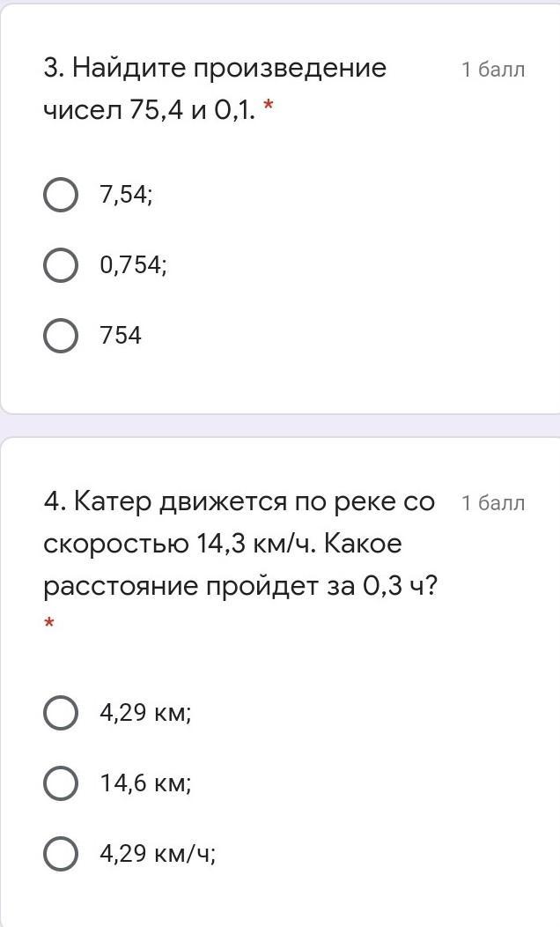
Task: Click the label text "4,29 км;"
Action: coord(145,712)
